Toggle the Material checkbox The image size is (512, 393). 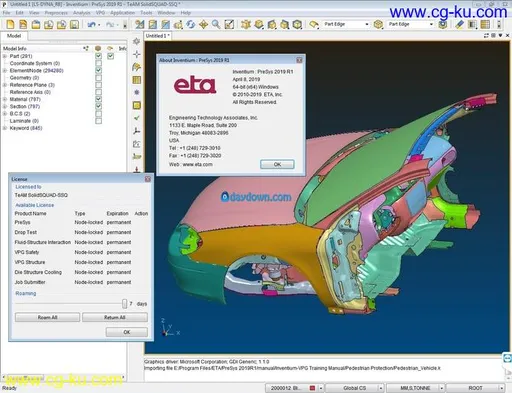tap(98, 99)
